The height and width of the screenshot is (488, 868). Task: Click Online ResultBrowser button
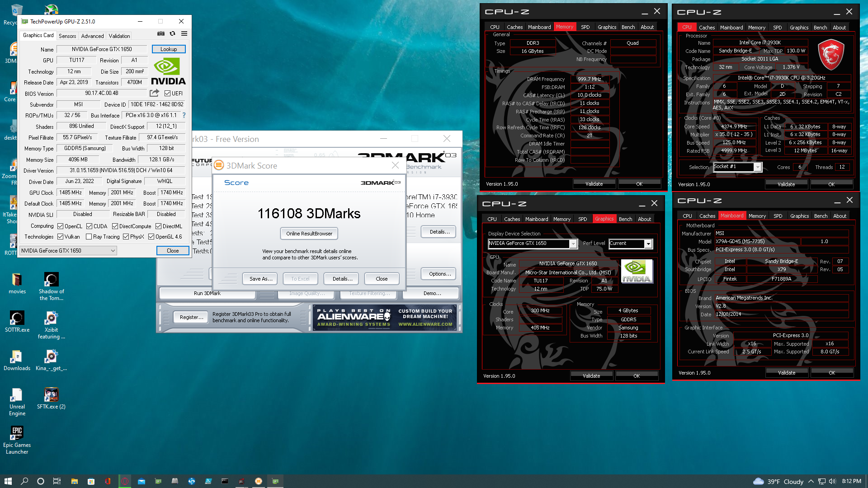pos(309,234)
